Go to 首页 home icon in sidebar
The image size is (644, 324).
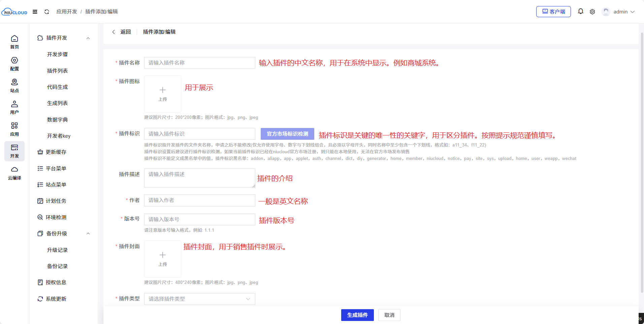coord(14,42)
